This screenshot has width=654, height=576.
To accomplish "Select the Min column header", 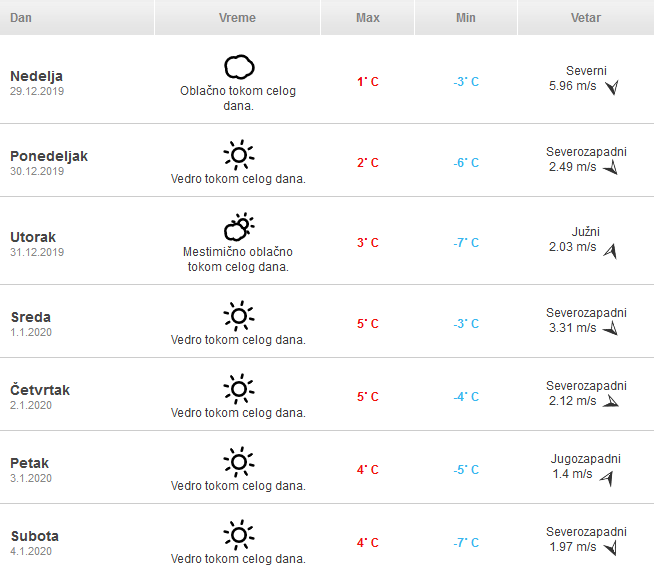I will [x=465, y=18].
